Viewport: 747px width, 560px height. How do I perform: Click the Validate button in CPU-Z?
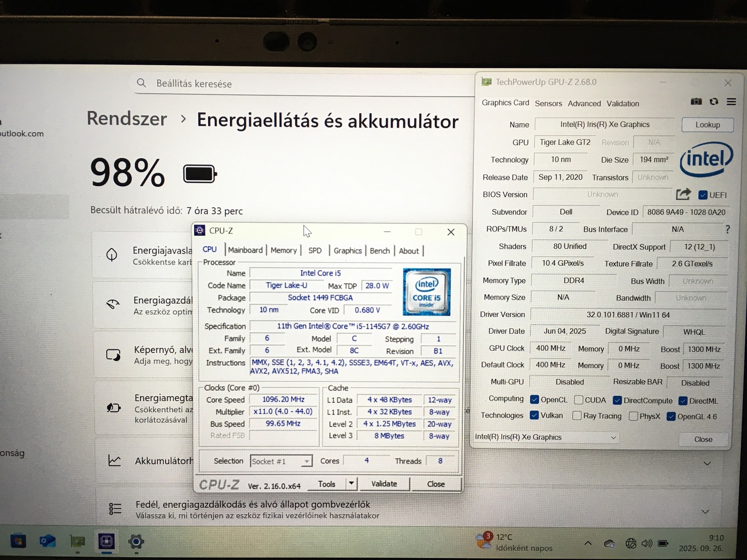coord(384,484)
